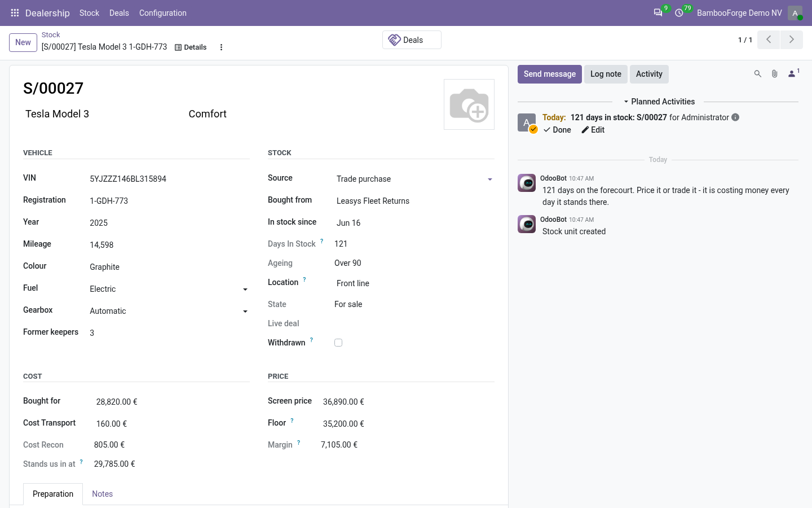Viewport: 812px width, 508px height.
Task: Click the paperclip attachments icon
Action: pos(775,74)
